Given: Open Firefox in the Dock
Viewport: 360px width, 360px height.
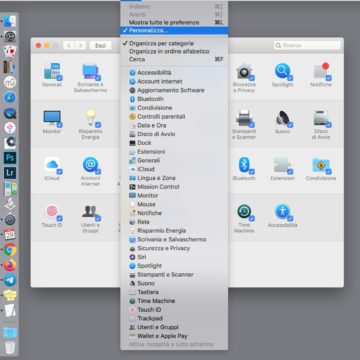Looking at the screenshot, I should click(10, 265).
